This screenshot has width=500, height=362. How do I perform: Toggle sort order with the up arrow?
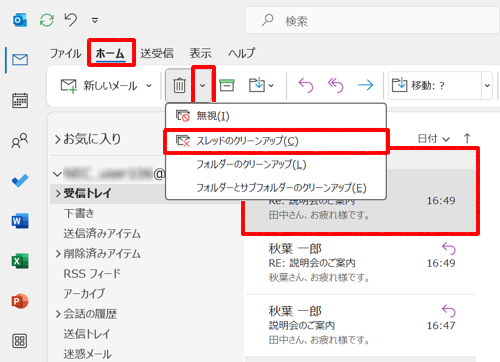click(467, 138)
